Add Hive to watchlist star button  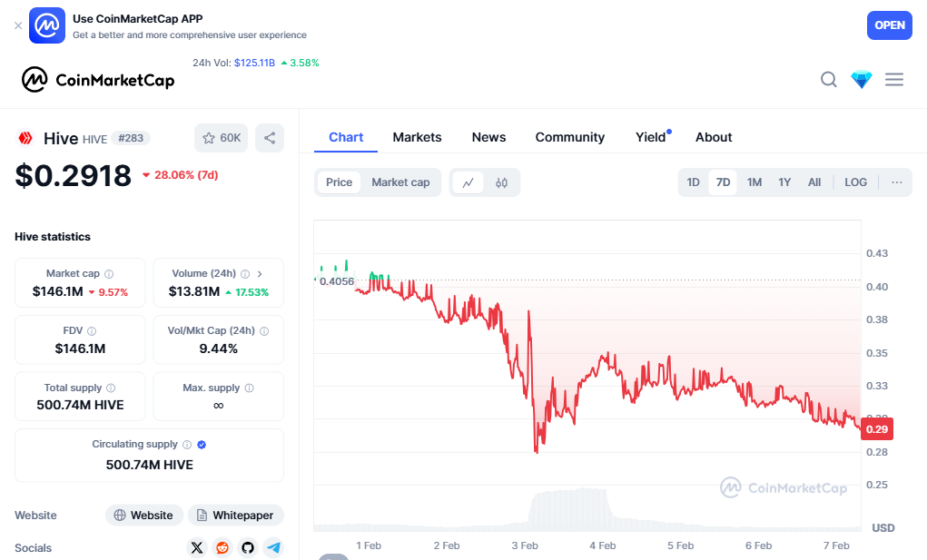pyautogui.click(x=221, y=138)
